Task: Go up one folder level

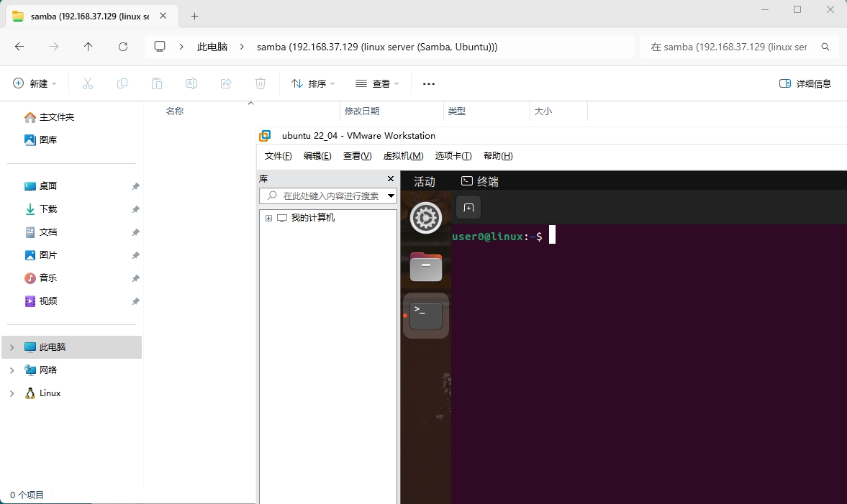Action: coord(88,47)
